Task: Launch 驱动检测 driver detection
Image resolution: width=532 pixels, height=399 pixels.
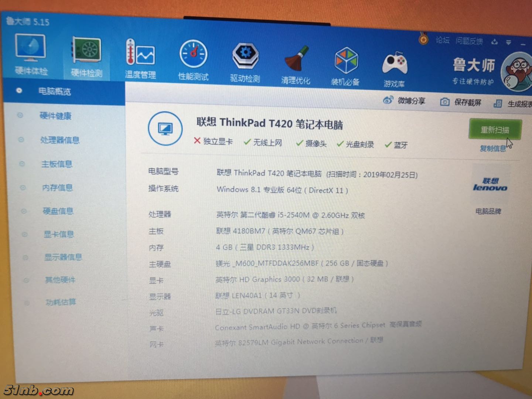Action: (245, 62)
